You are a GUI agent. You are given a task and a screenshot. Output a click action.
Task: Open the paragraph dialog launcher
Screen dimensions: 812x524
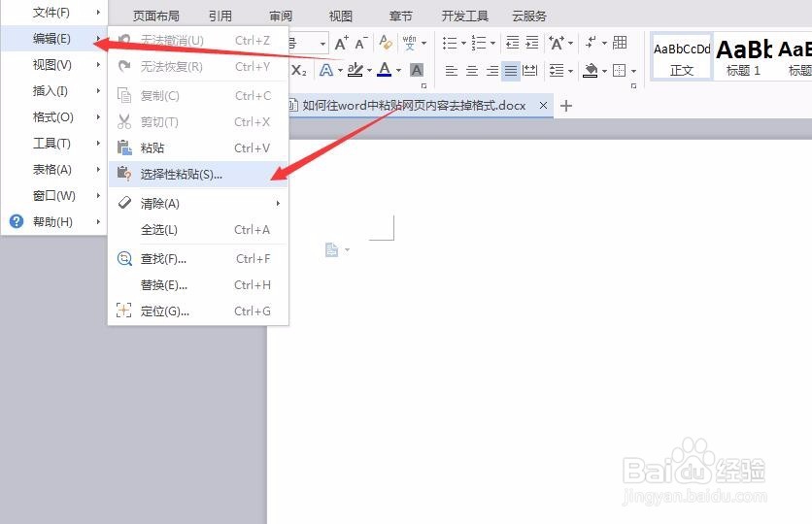(x=633, y=85)
